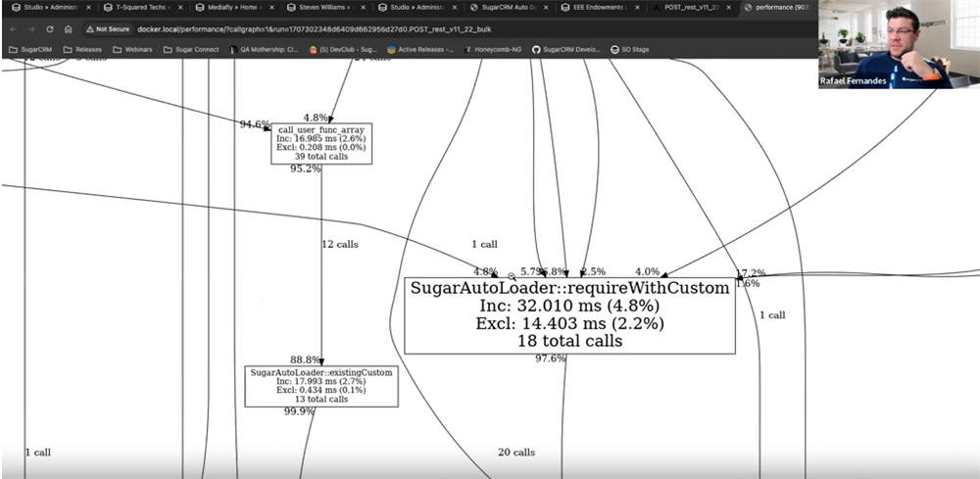Click the SugarAutoLoader::requireWithCustom node

tap(569, 315)
